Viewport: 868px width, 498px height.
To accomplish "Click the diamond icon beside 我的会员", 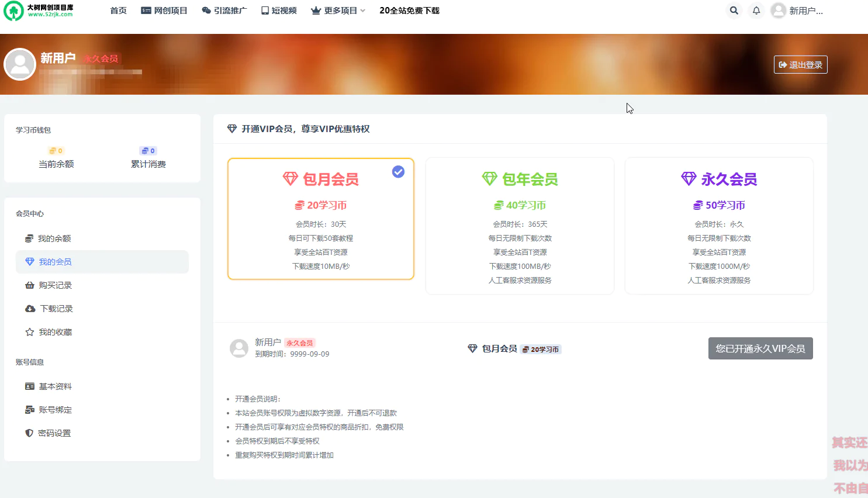I will [x=30, y=262].
